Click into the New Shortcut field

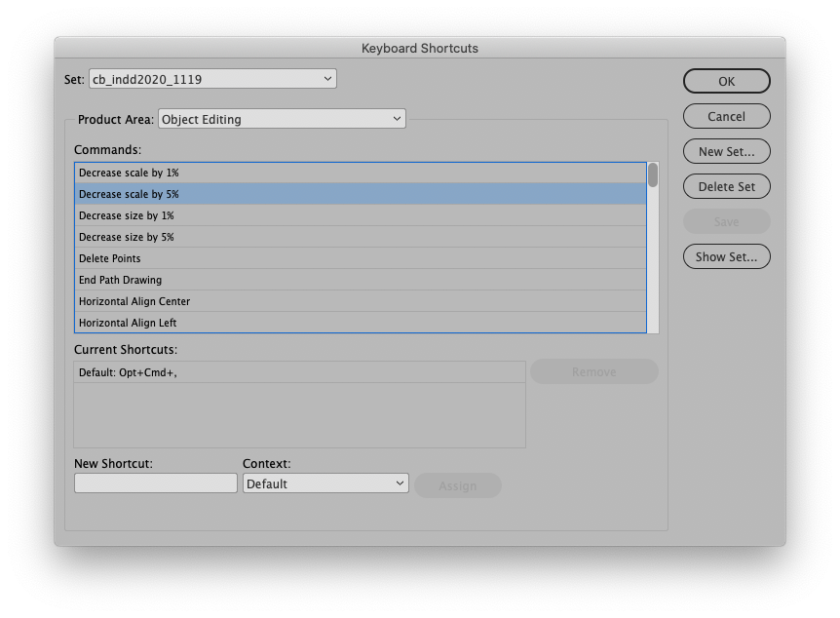tap(155, 483)
